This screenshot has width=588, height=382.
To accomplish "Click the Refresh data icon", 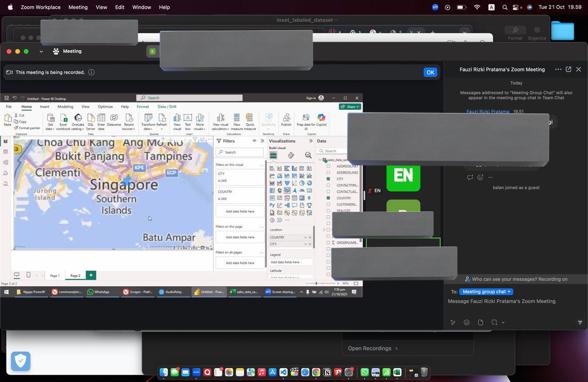I will coord(162,118).
